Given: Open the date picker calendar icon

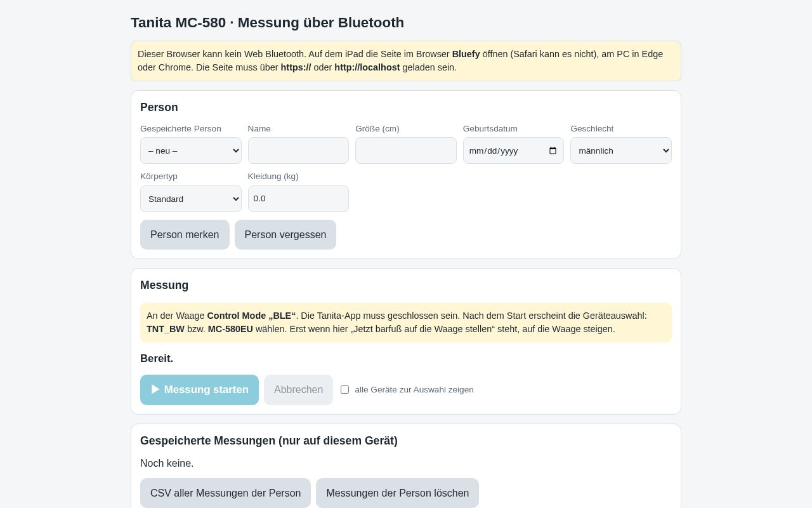Looking at the screenshot, I should [x=553, y=150].
